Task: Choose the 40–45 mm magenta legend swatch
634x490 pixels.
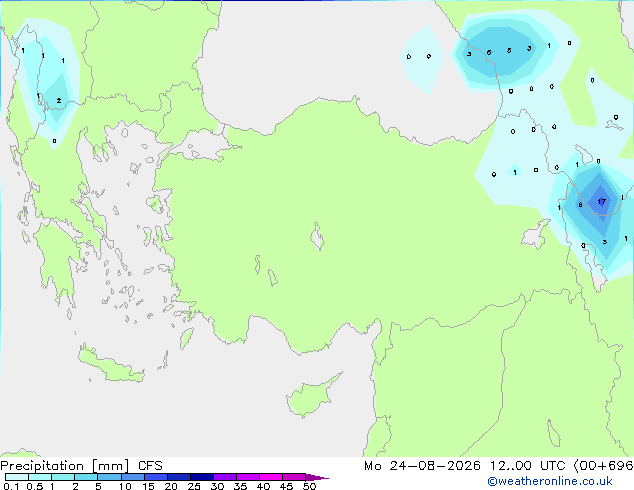Action: (x=271, y=477)
